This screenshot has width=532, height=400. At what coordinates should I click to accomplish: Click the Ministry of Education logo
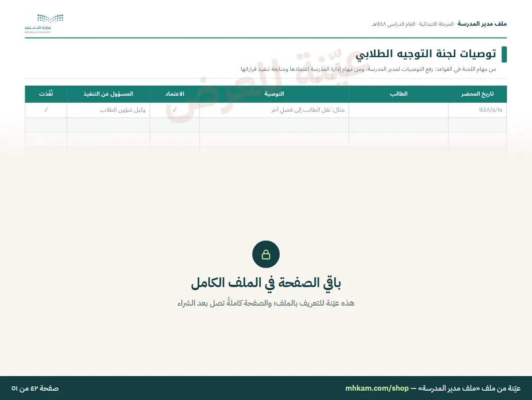44,23
